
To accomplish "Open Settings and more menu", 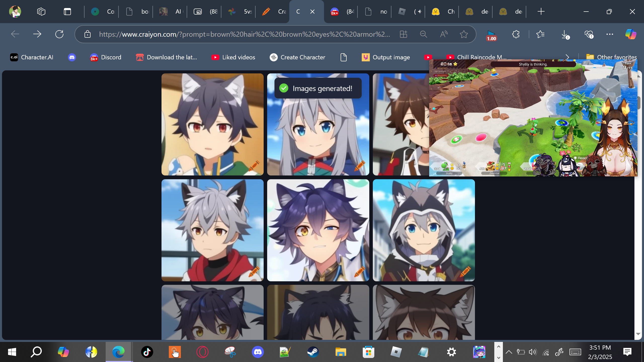I will pyautogui.click(x=610, y=34).
